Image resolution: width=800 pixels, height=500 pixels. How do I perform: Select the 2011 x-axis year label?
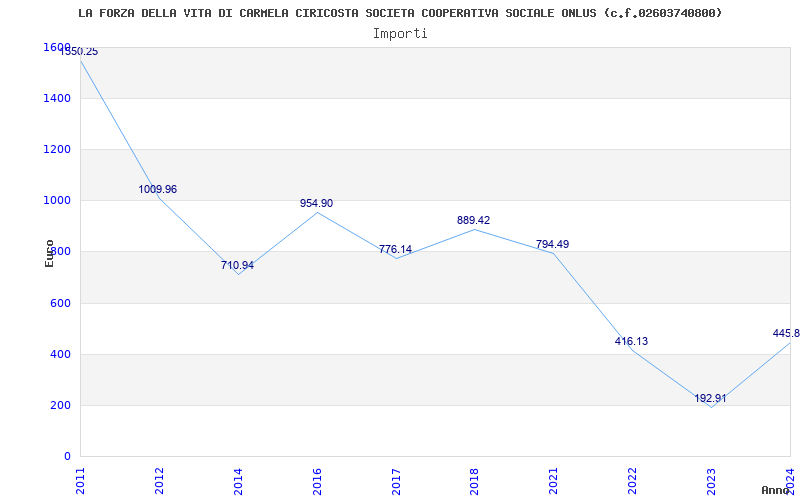pyautogui.click(x=80, y=482)
